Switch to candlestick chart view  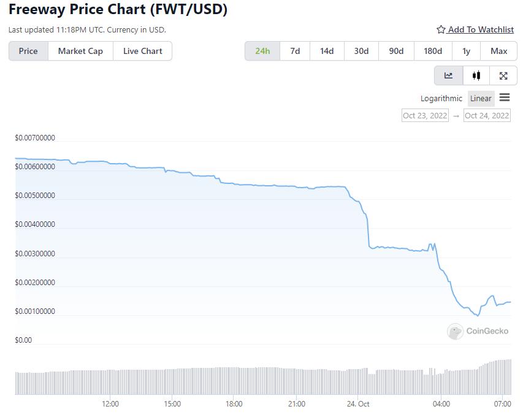(x=475, y=75)
